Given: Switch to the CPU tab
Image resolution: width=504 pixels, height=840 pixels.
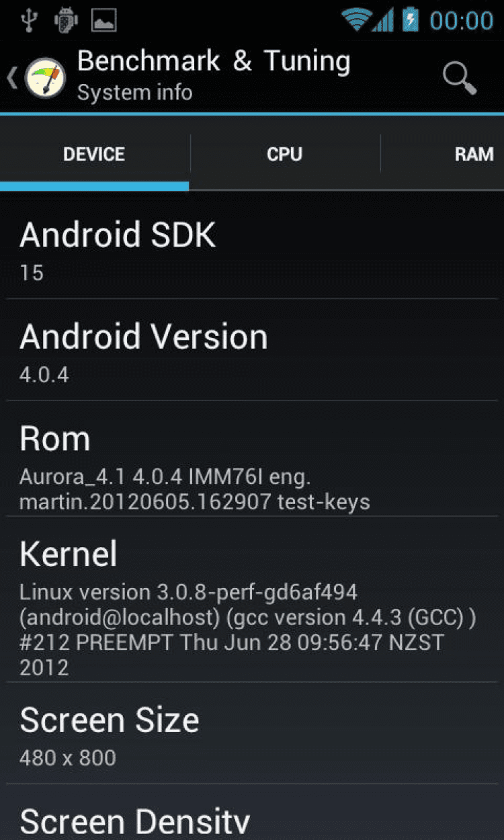Looking at the screenshot, I should coord(285,154).
